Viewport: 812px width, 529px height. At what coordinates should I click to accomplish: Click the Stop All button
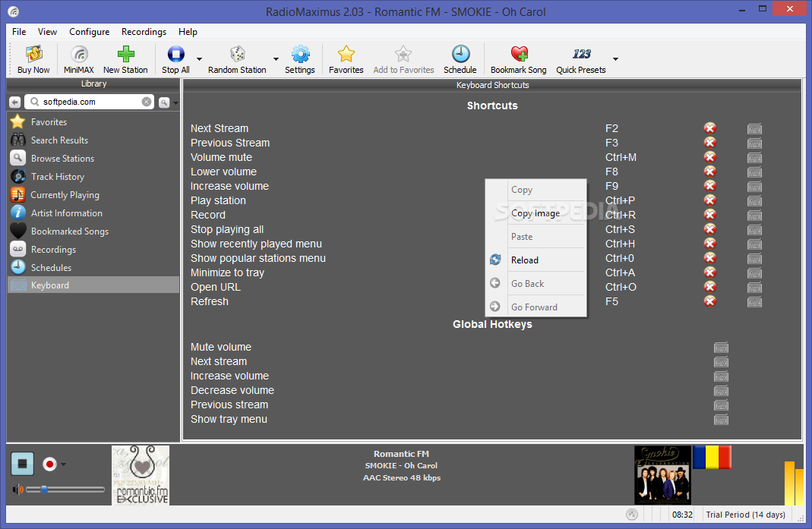click(x=175, y=59)
